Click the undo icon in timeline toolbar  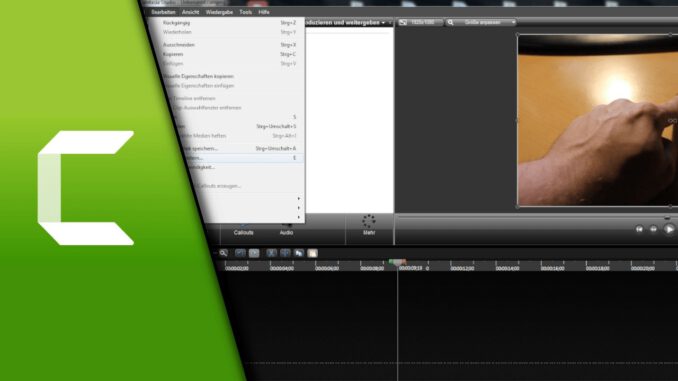(x=240, y=253)
